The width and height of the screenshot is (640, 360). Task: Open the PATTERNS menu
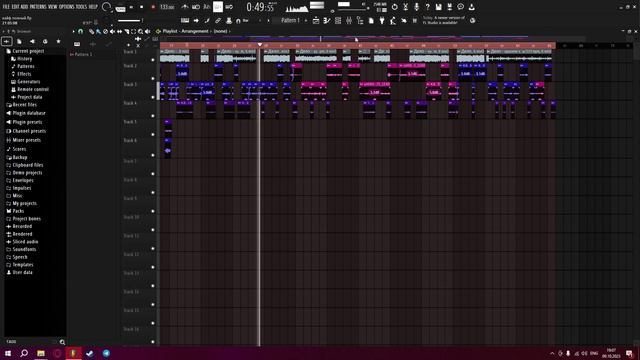38,7
